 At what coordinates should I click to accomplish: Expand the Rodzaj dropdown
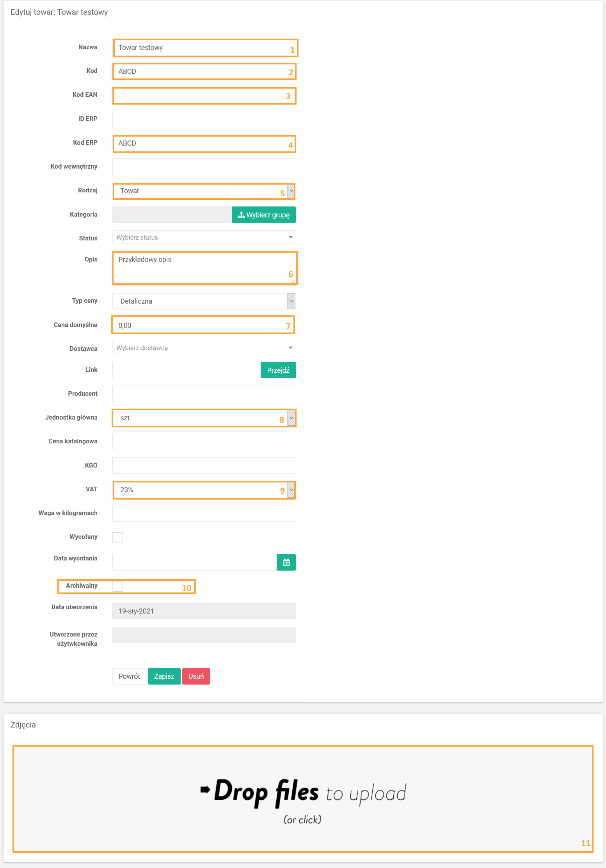[204, 191]
